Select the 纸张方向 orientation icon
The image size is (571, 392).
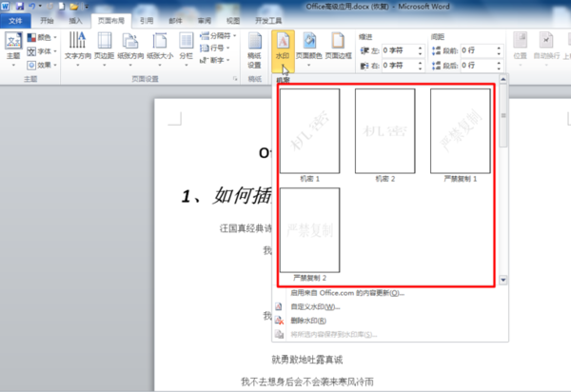[130, 41]
